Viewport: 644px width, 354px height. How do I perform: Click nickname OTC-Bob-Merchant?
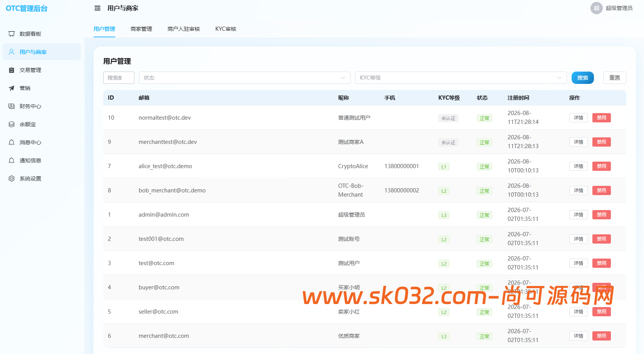coord(351,190)
